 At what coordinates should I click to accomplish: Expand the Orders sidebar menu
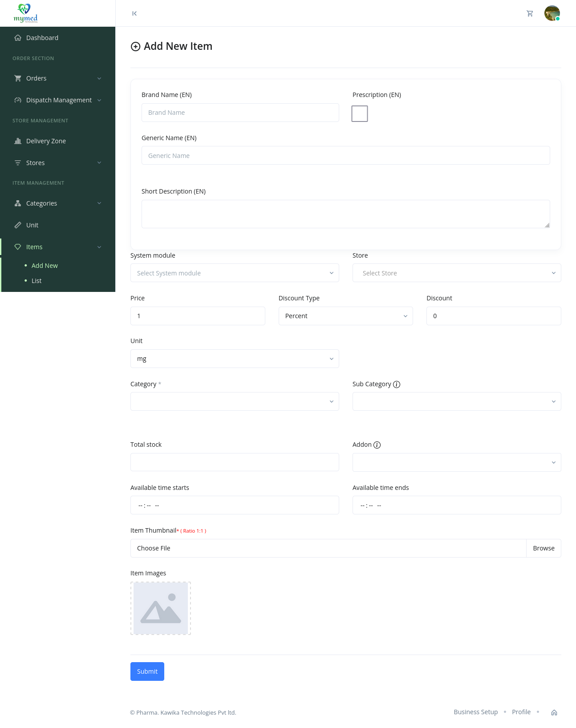point(58,78)
